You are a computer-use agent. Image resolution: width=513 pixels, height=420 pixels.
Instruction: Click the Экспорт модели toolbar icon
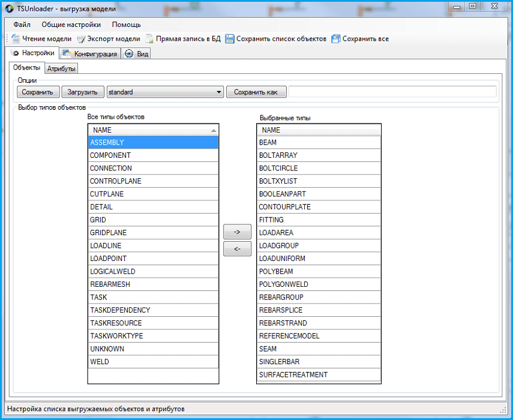[x=82, y=39]
